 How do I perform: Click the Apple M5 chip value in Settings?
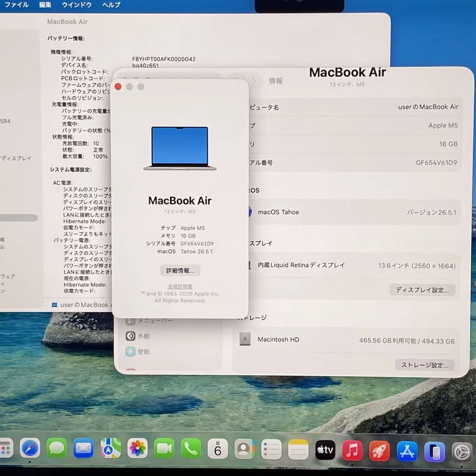point(443,125)
